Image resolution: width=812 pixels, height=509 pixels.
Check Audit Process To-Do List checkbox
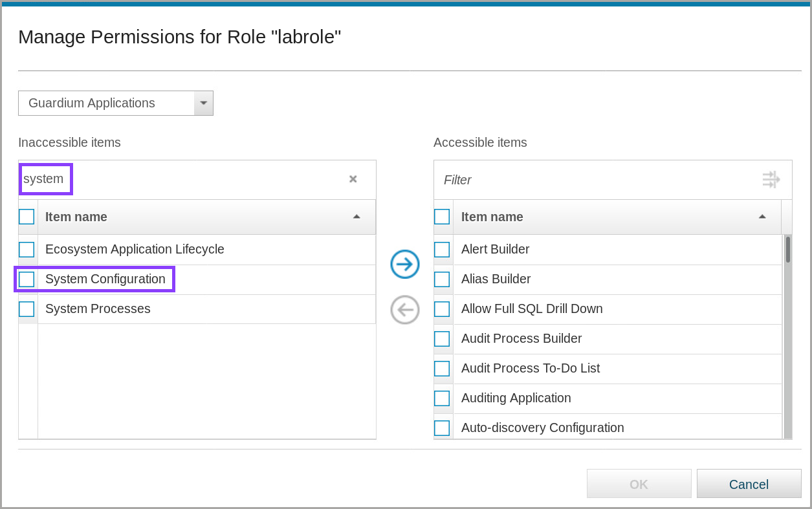coord(442,369)
